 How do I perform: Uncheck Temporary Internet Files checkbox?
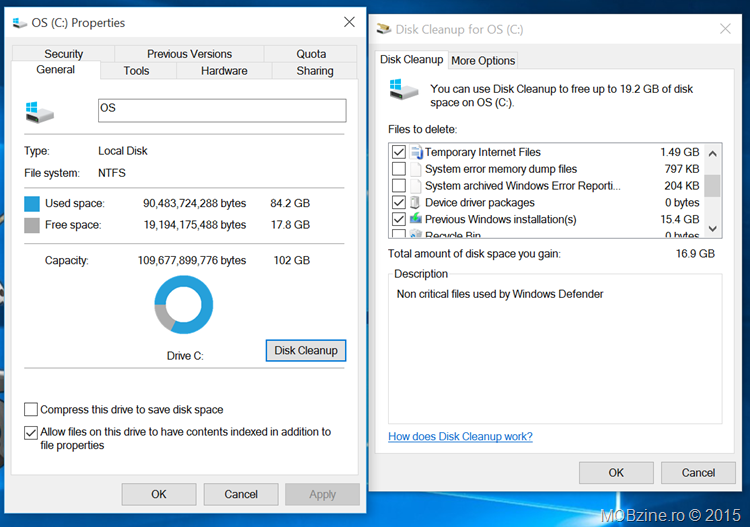[398, 152]
